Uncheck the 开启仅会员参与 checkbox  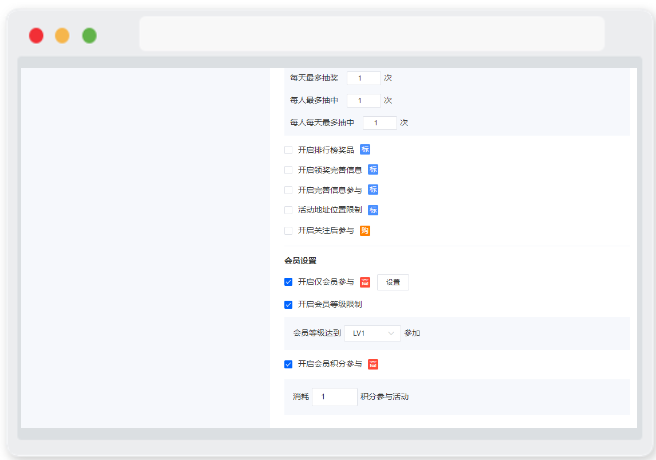tap(288, 282)
